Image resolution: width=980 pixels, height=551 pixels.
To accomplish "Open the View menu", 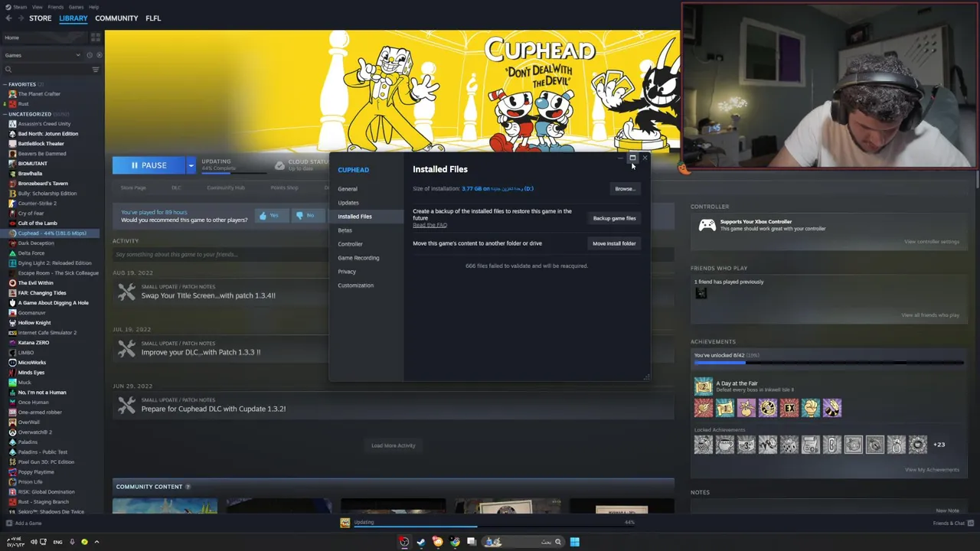I will [x=38, y=7].
